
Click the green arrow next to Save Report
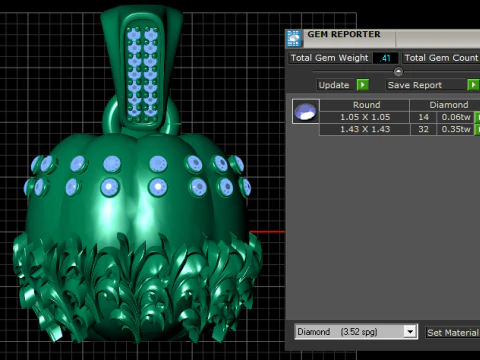473,85
